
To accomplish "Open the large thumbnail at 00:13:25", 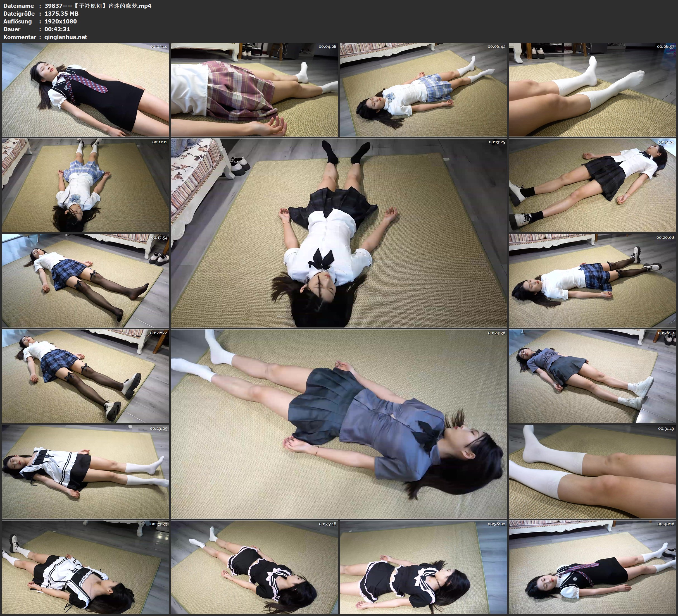I will (x=339, y=233).
